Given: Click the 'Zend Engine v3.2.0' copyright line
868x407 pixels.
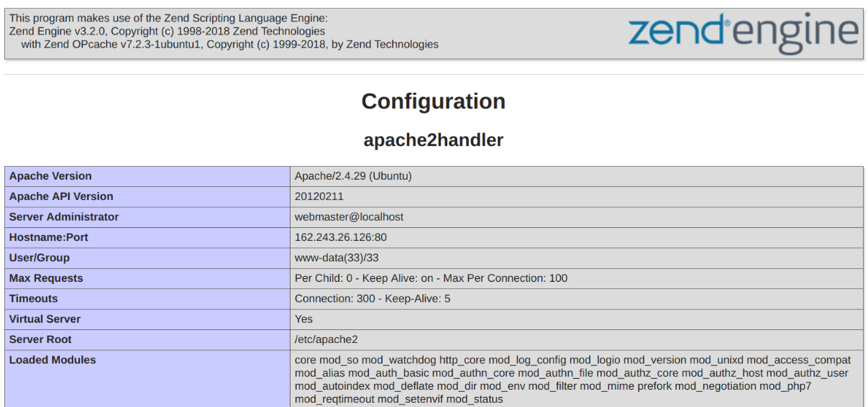Looking at the screenshot, I should point(167,31).
